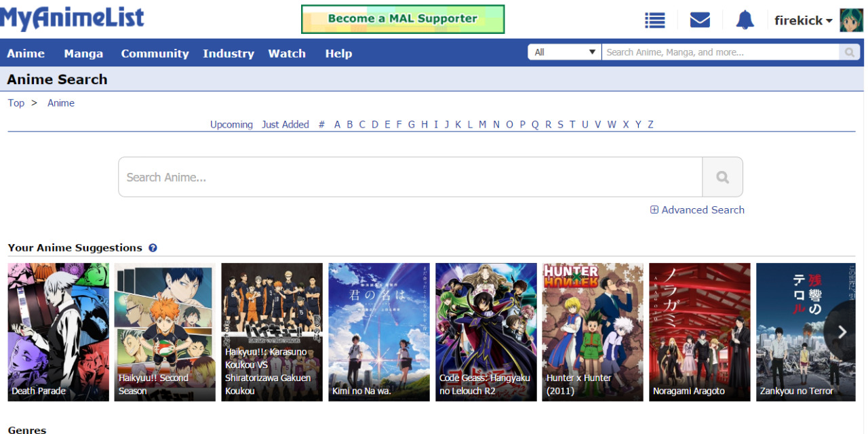Open the Community menu
The width and height of the screenshot is (868, 434).
pyautogui.click(x=155, y=54)
